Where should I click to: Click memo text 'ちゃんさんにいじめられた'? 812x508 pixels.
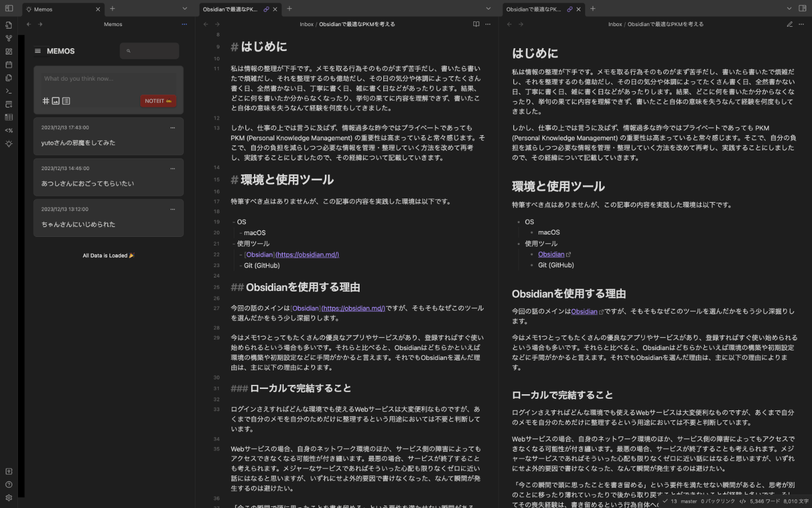pyautogui.click(x=78, y=224)
